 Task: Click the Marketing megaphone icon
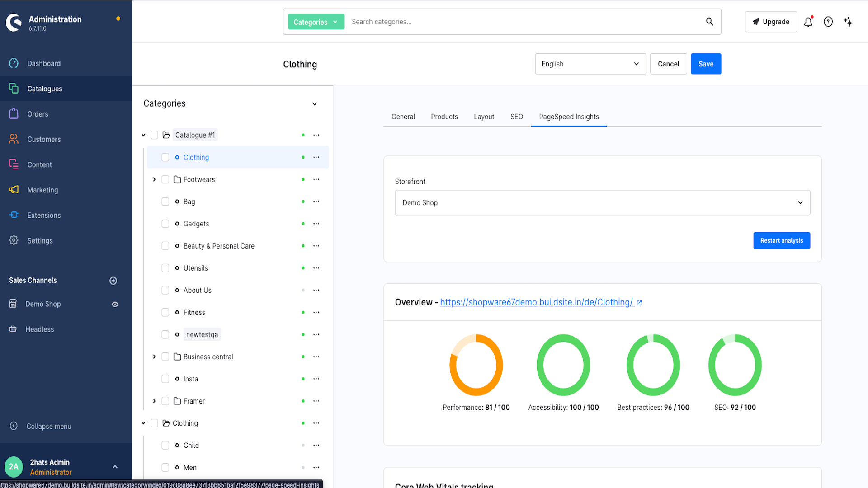[14, 190]
